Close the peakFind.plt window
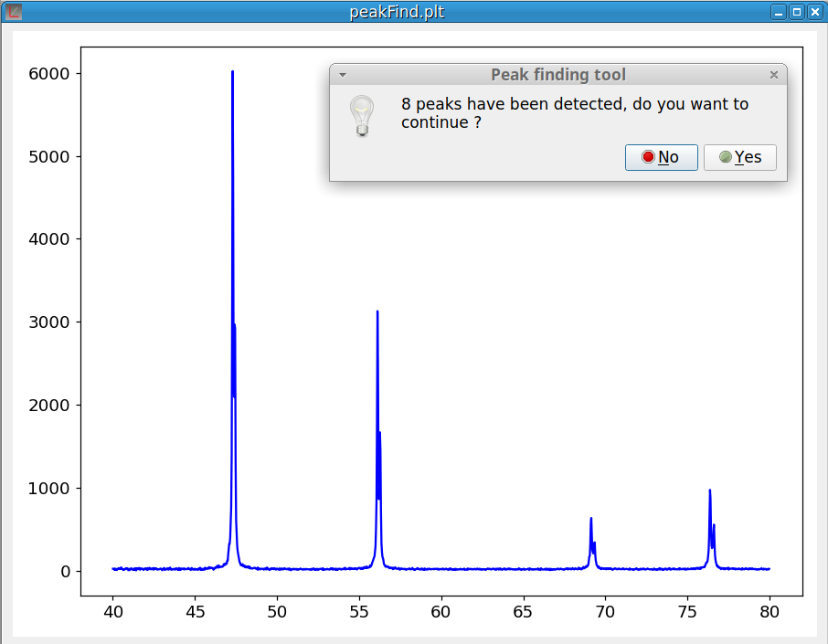Image resolution: width=828 pixels, height=644 pixels. tap(815, 12)
